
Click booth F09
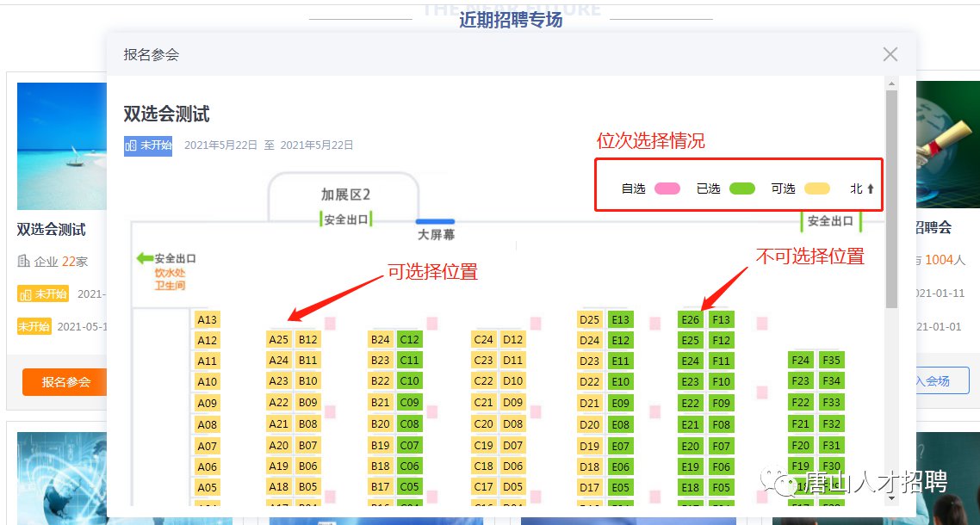pyautogui.click(x=721, y=404)
